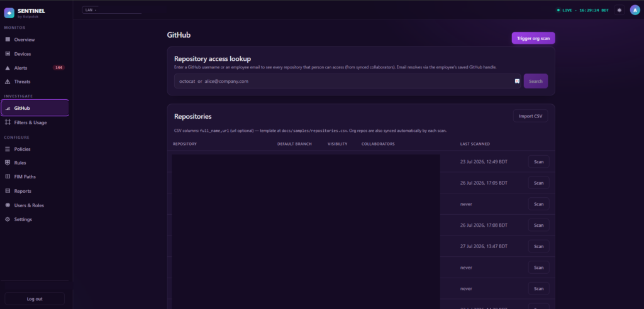Click the Sentinel logo icon
644x309 pixels.
coord(9,13)
